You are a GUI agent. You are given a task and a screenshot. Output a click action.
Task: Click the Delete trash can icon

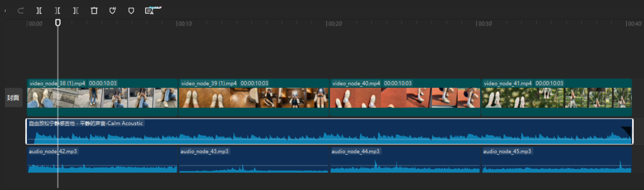pos(94,11)
